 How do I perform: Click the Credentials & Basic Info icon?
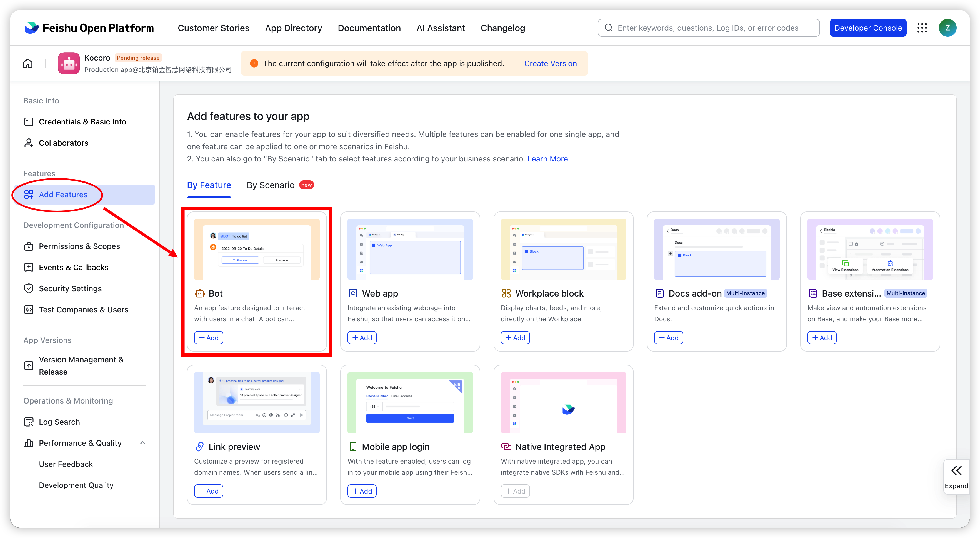tap(29, 122)
